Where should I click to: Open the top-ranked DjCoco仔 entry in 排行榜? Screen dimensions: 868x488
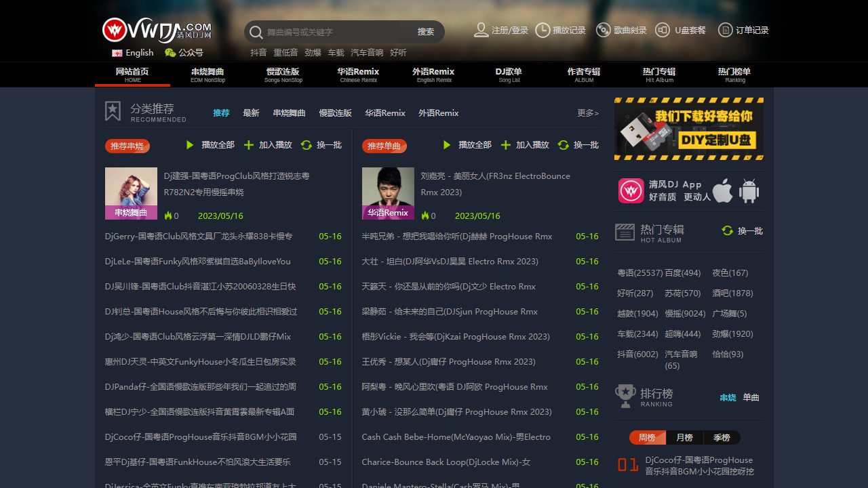(x=699, y=466)
